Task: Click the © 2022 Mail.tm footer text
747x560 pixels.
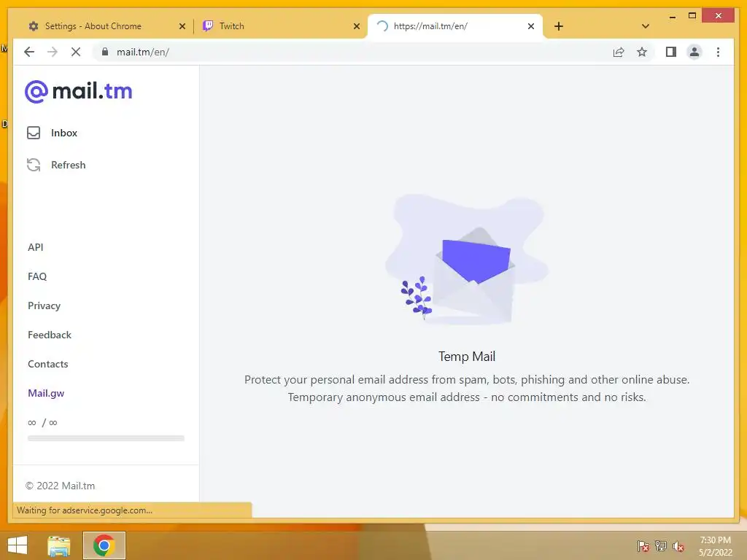Action: pos(60,486)
